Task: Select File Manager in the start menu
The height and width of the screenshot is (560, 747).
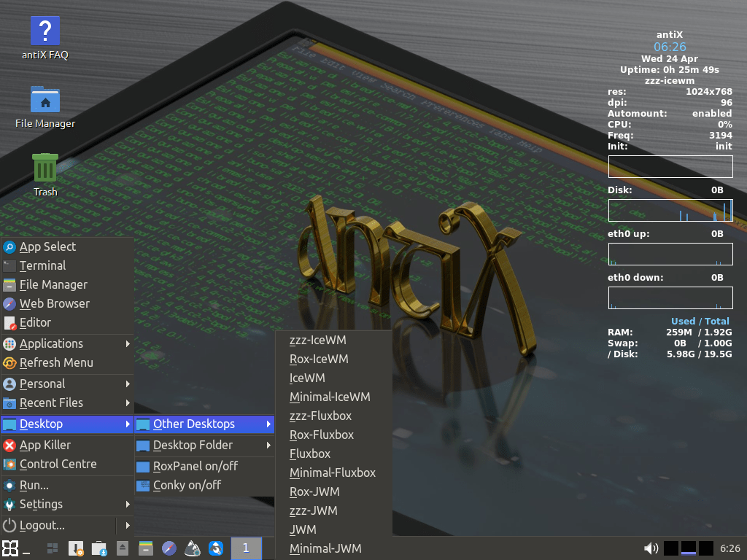Action: [67, 285]
